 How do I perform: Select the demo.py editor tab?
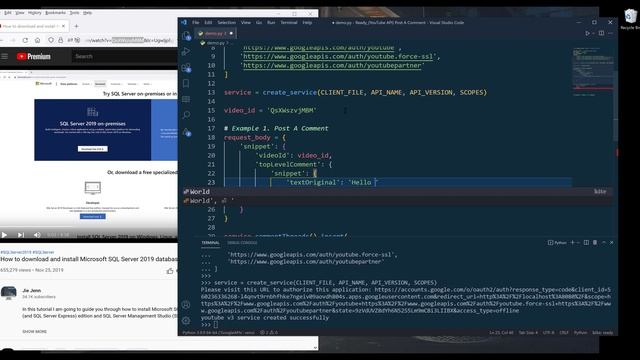tap(215, 33)
